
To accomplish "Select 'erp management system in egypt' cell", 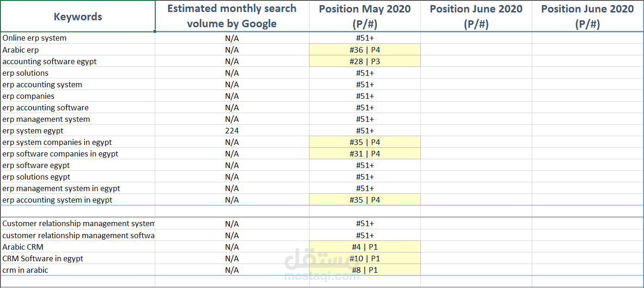I will click(78, 188).
